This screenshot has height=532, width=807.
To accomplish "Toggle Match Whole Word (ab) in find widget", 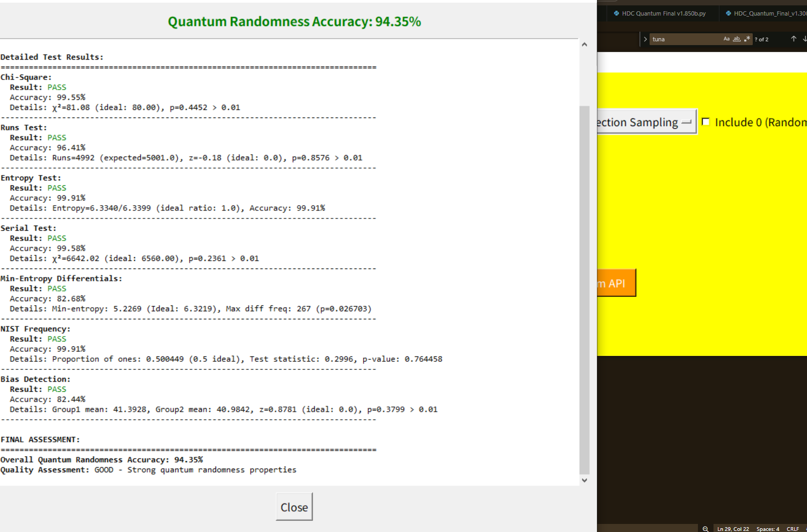I will click(x=737, y=39).
